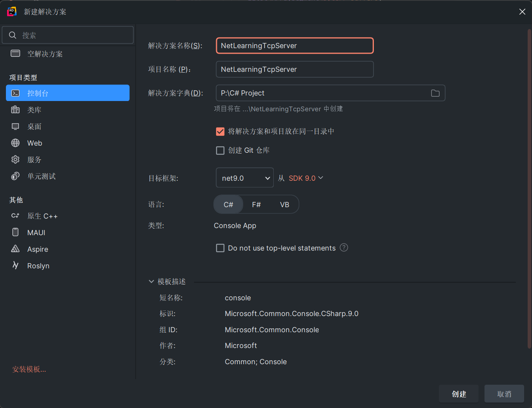Select 桌面 project type
Viewport: 532px width, 408px height.
68,126
